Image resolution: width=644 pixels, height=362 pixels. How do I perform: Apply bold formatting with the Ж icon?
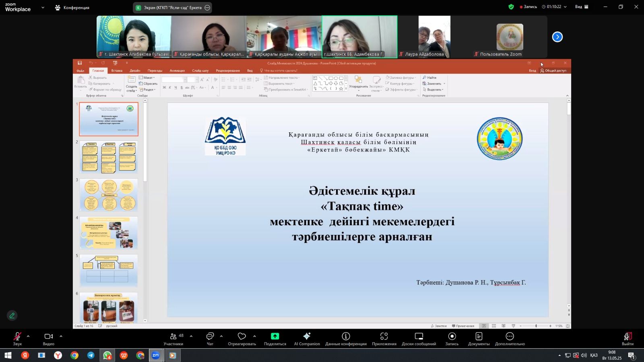[165, 87]
